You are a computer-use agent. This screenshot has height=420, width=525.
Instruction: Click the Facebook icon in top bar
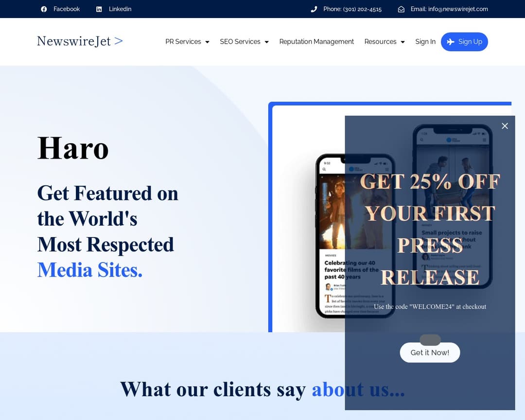pyautogui.click(x=44, y=9)
